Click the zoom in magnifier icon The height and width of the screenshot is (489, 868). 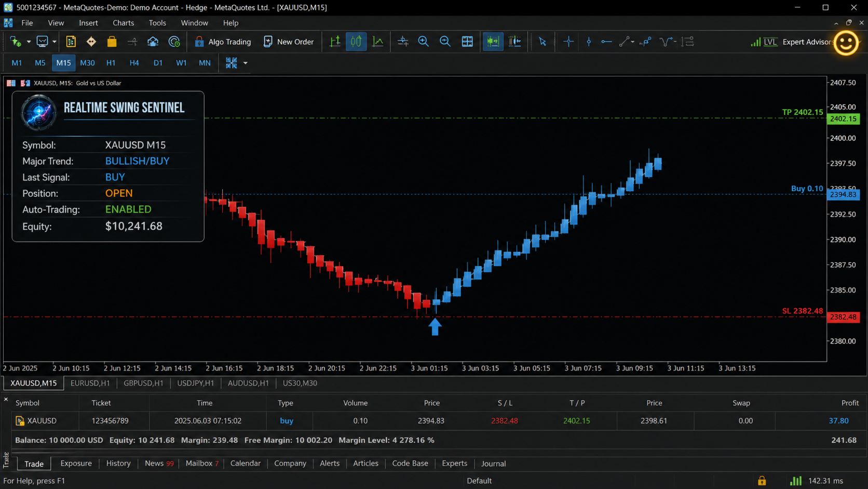coord(424,42)
